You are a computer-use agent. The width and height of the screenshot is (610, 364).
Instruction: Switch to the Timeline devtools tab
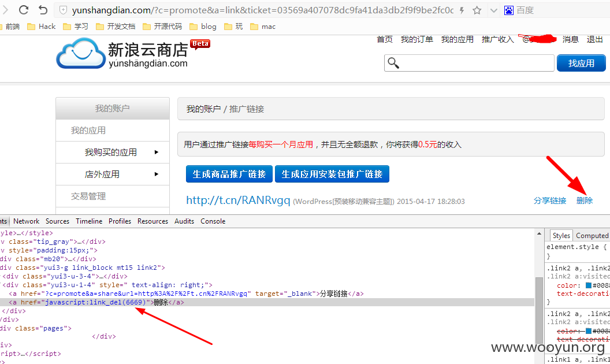pyautogui.click(x=89, y=221)
